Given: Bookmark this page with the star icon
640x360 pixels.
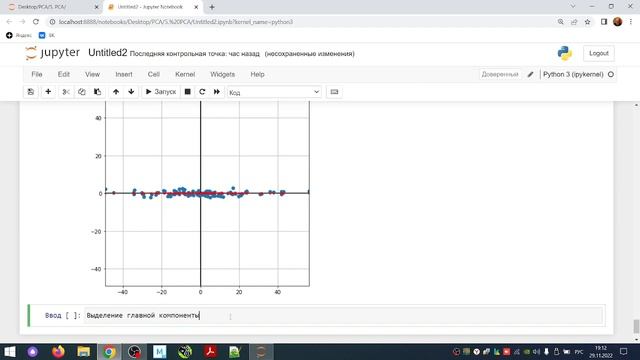Looking at the screenshot, I should pos(588,22).
